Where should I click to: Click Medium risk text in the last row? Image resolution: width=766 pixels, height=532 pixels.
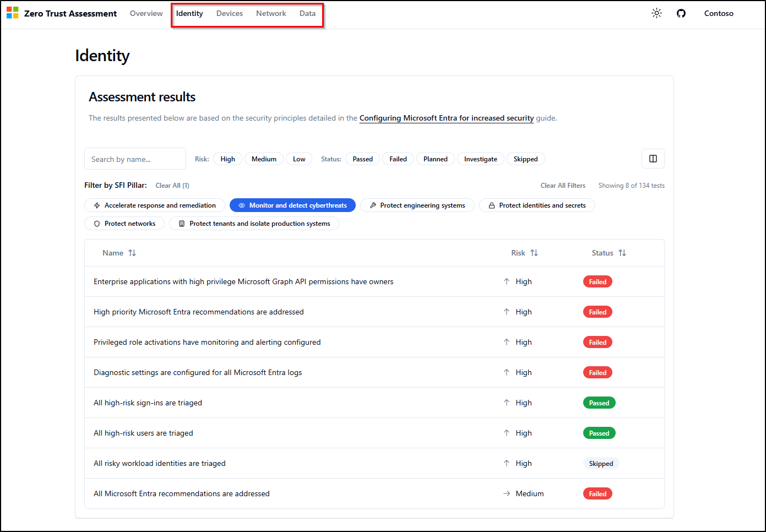(530, 493)
